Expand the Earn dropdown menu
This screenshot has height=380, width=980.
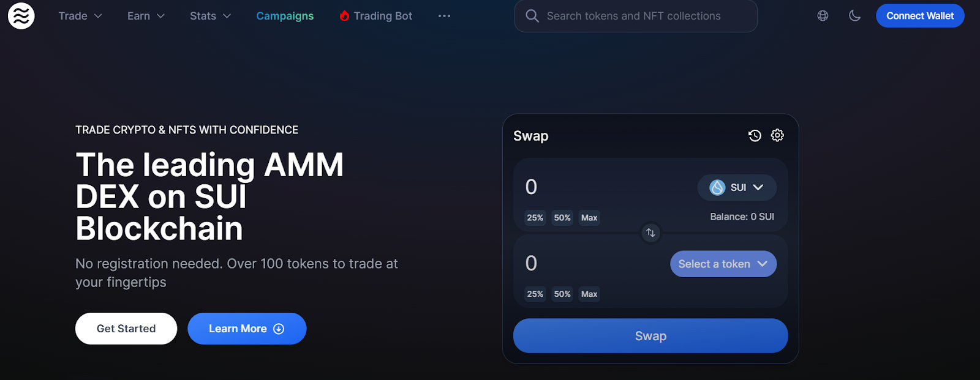[146, 16]
